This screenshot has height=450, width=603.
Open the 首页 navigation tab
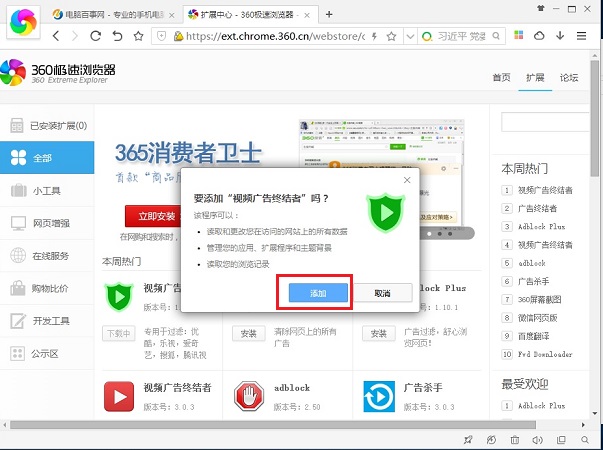(501, 78)
